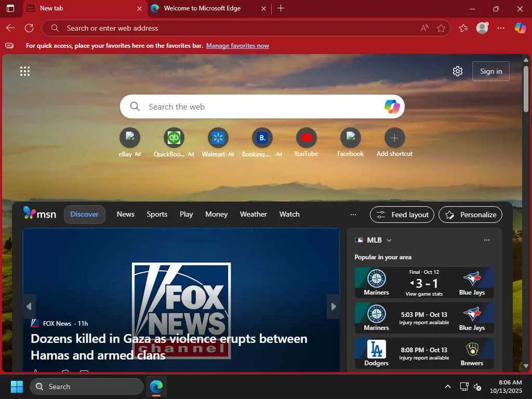Click the scrollbar down arrow
532x399 pixels.
tap(526, 366)
